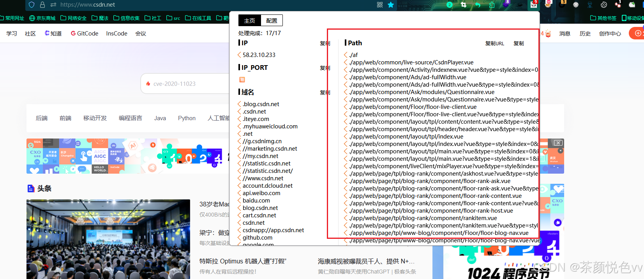
Task: Click the grey fan-shaped extension icon
Action: click(576, 5)
